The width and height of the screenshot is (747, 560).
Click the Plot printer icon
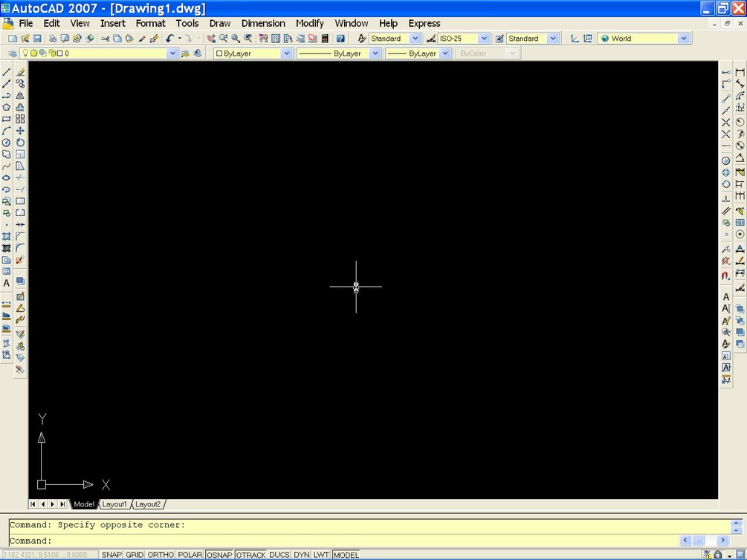pyautogui.click(x=53, y=39)
